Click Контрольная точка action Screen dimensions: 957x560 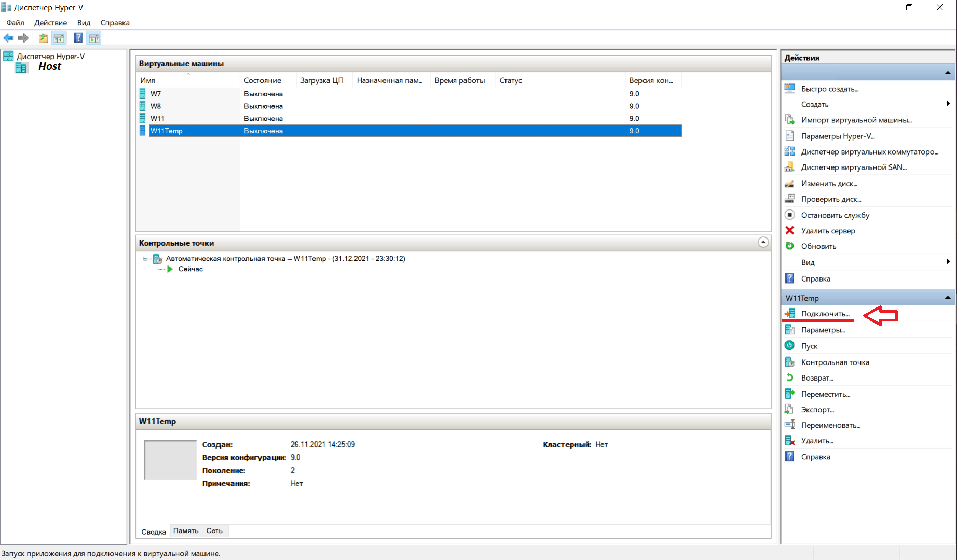coord(835,362)
